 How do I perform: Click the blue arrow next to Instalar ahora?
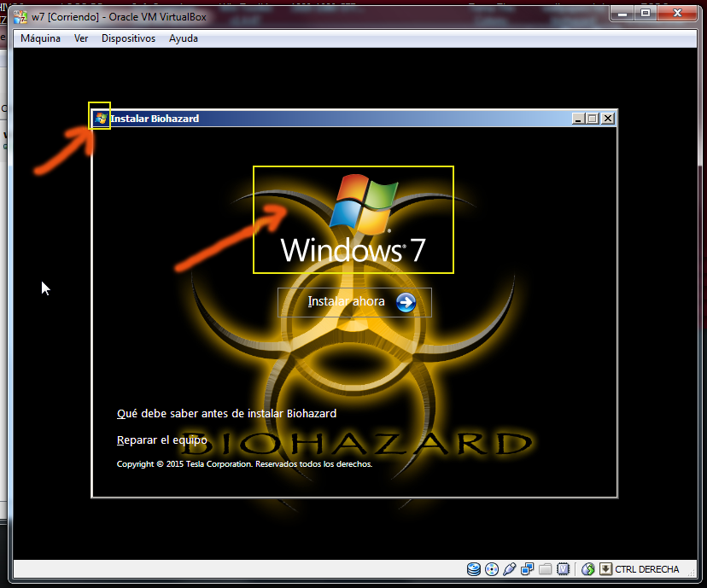[406, 302]
